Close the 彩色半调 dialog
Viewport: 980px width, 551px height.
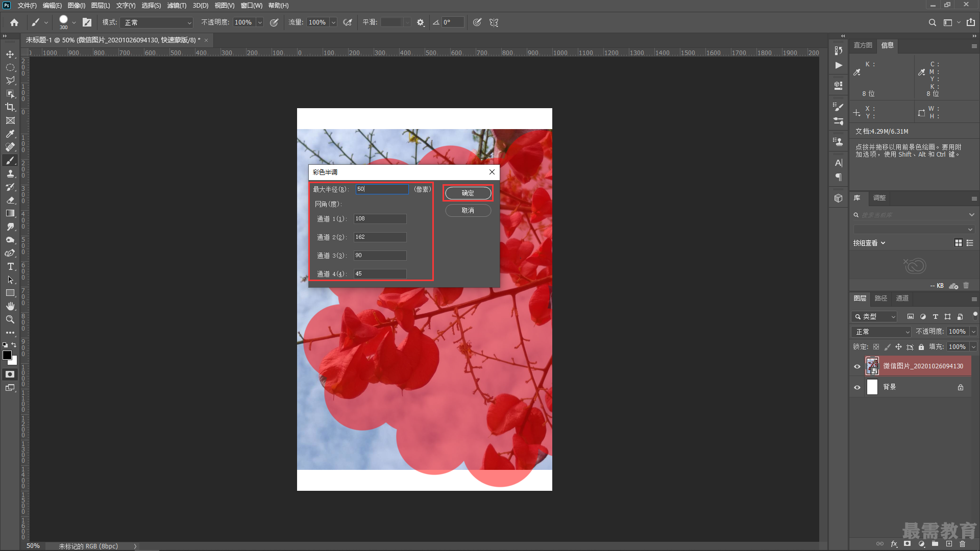[492, 172]
